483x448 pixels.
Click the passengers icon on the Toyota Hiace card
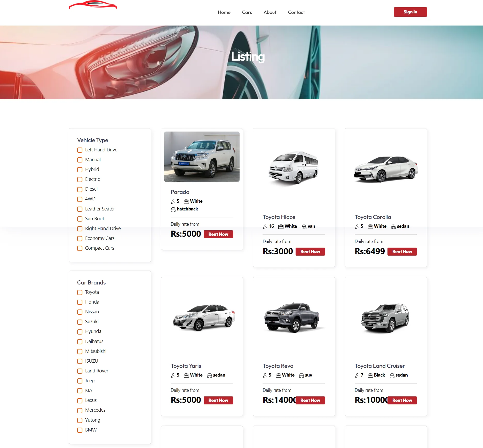point(265,227)
